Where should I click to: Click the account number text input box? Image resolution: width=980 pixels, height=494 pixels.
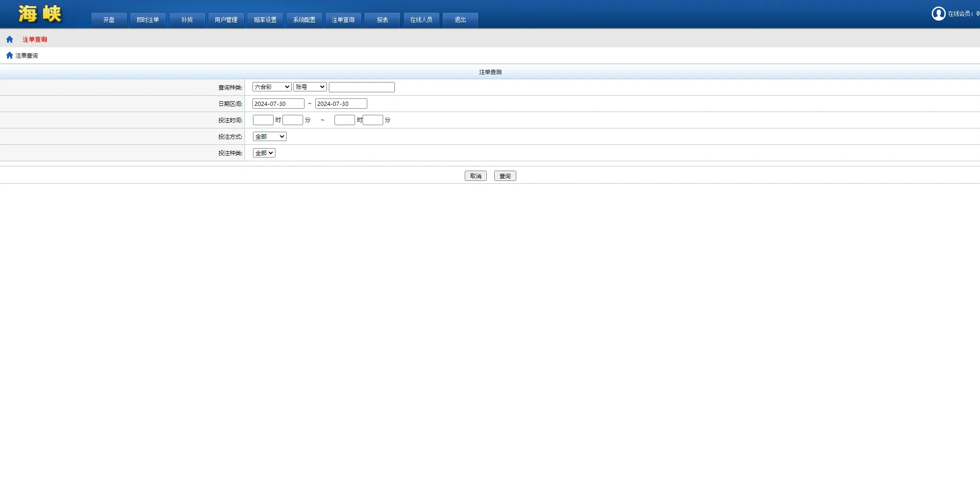tap(361, 87)
